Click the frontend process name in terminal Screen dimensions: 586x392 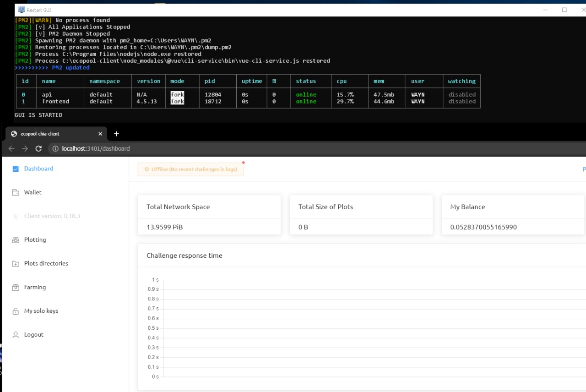click(55, 102)
